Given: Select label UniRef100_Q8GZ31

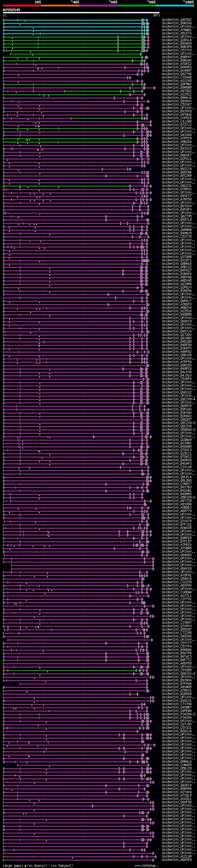Looking at the screenshot, I should [x=177, y=186].
